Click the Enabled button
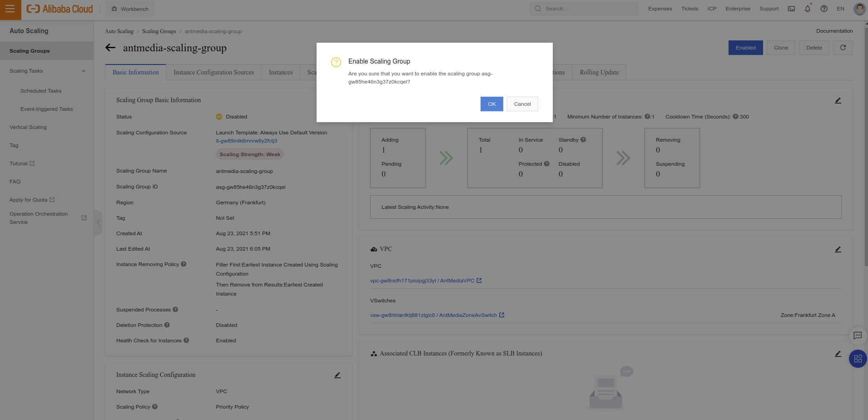This screenshot has width=868, height=420. [746, 48]
